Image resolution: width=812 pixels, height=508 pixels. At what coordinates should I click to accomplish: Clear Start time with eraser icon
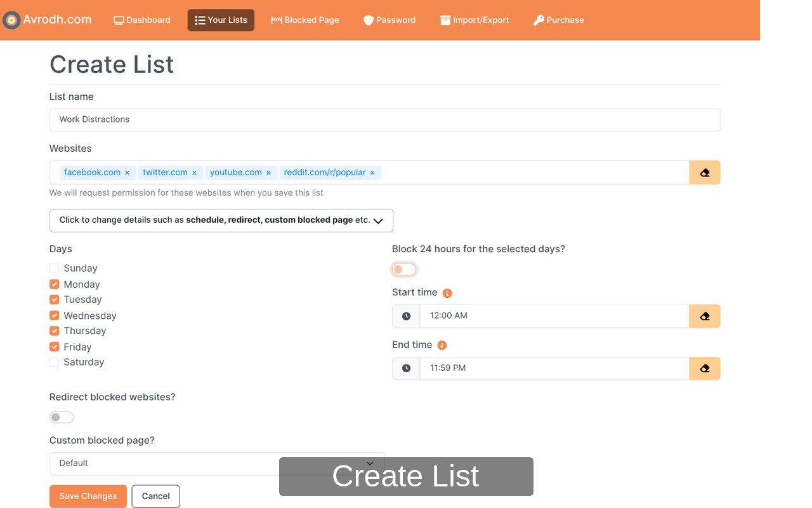(x=705, y=316)
